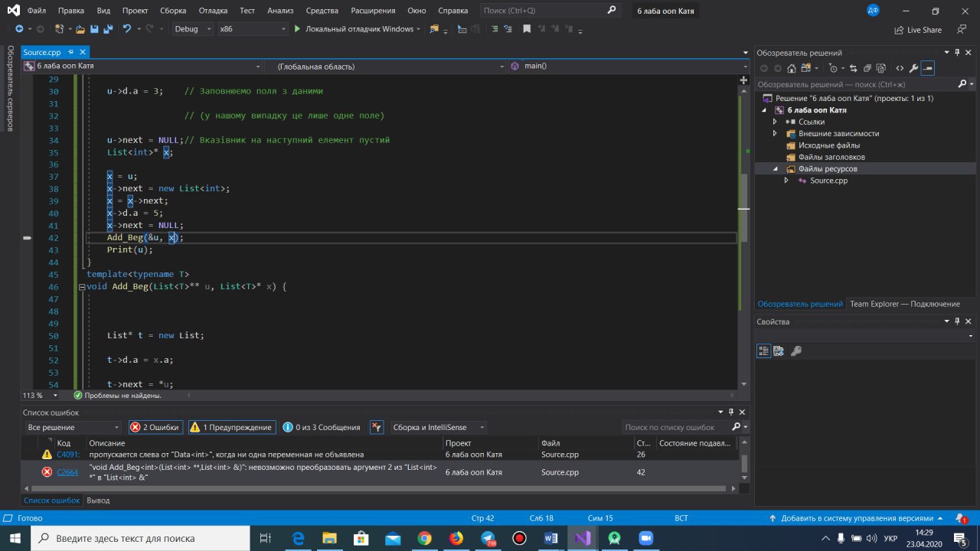Open the (Глобальная область) scope dropdown
This screenshot has height=551, width=980.
[x=387, y=67]
